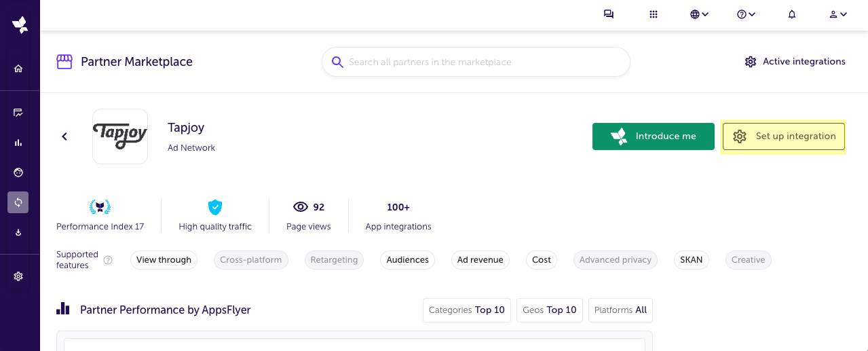Image resolution: width=868 pixels, height=351 pixels.
Task: Focus the partner marketplace search field
Action: [x=476, y=62]
